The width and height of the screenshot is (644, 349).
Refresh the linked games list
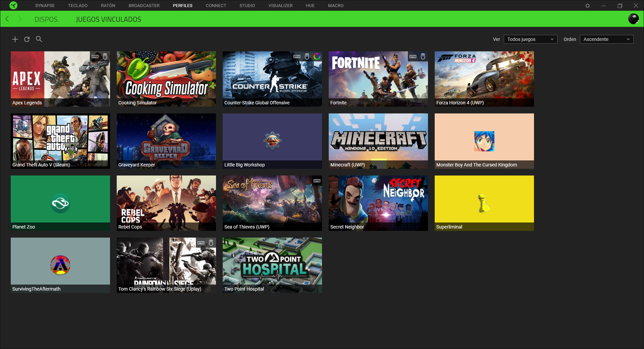(27, 39)
